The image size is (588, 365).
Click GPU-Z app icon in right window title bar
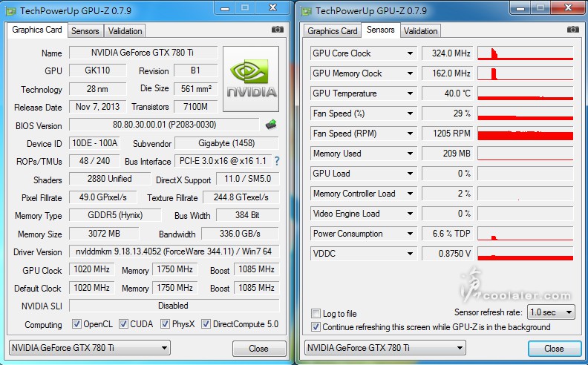pyautogui.click(x=307, y=11)
